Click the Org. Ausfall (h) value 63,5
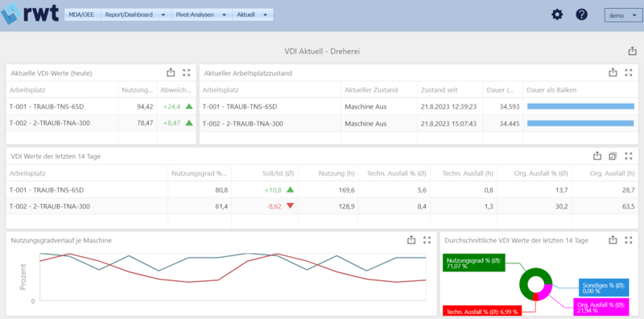 pyautogui.click(x=629, y=206)
